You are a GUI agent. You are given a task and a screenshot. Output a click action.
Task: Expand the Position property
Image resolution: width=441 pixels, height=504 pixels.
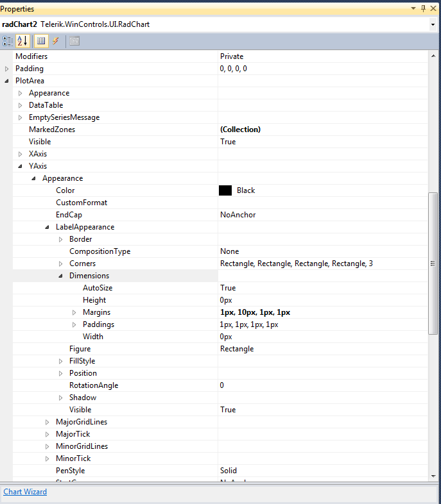[x=61, y=373]
